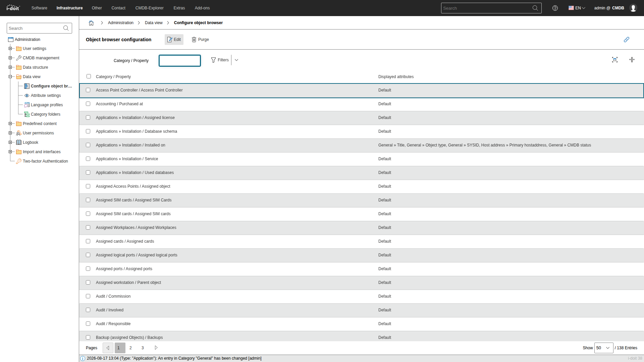Image resolution: width=644 pixels, height=362 pixels.
Task: Click the Import and interfaces folder icon
Action: (x=19, y=152)
